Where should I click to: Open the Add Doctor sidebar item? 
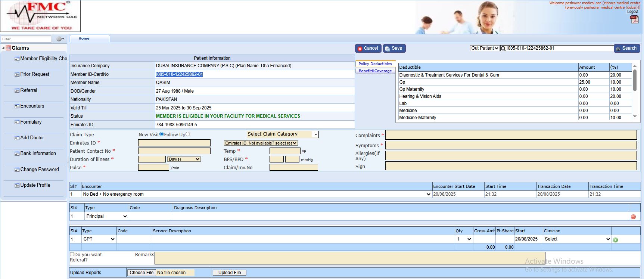32,138
